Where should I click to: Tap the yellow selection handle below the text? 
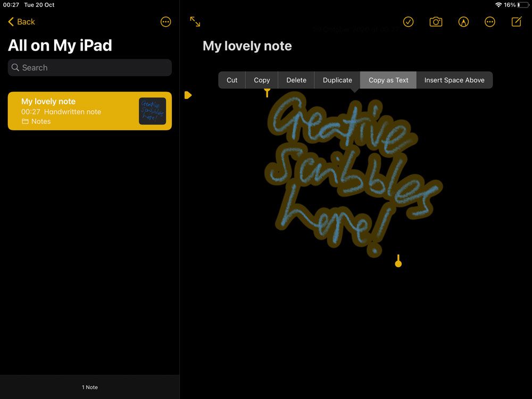point(398,261)
